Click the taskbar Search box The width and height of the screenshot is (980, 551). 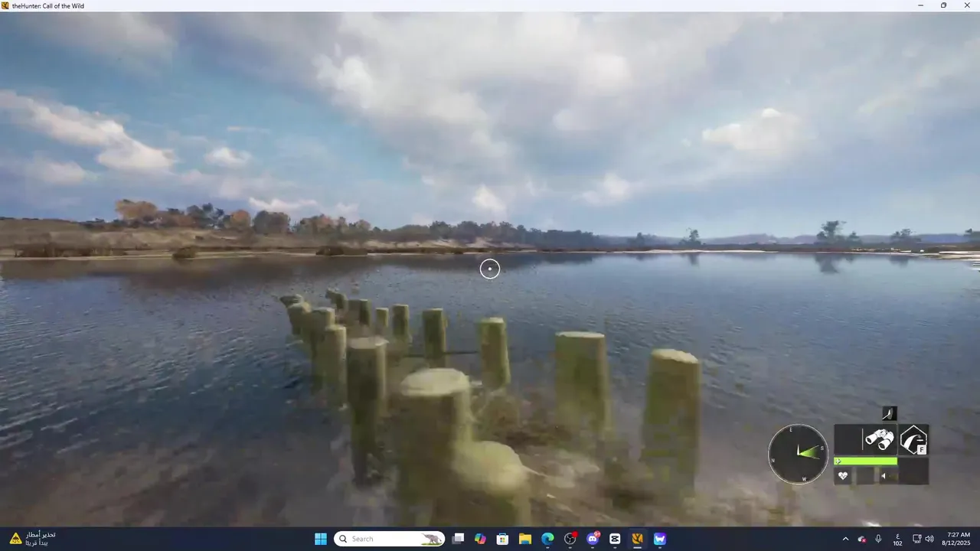point(390,539)
